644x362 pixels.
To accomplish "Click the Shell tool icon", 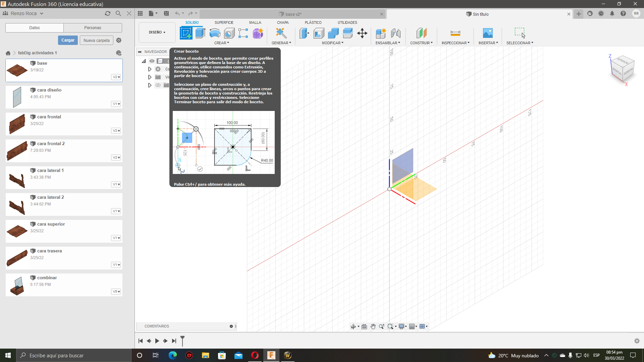I will (x=319, y=33).
